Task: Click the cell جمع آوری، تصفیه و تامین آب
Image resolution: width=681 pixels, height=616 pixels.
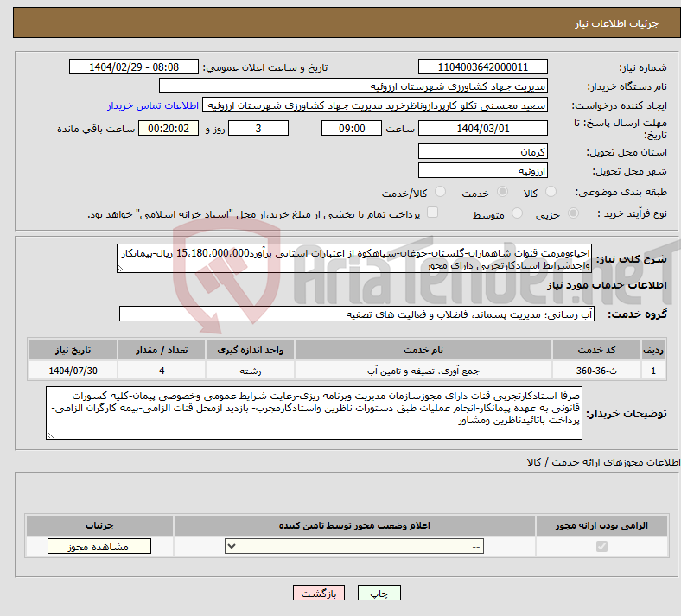Action: tap(423, 371)
